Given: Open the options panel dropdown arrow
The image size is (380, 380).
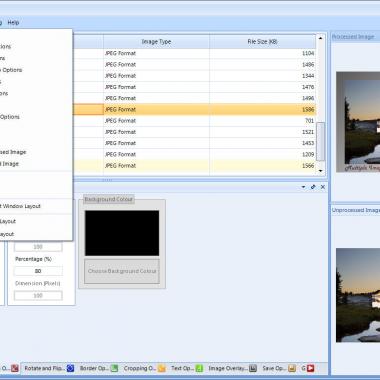Looking at the screenshot, I should tap(303, 187).
